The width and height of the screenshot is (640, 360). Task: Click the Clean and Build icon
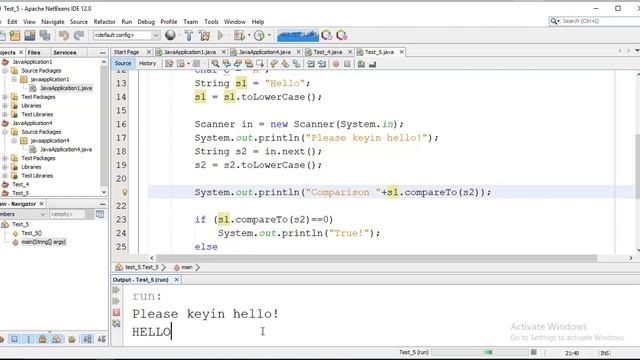pyautogui.click(x=204, y=36)
